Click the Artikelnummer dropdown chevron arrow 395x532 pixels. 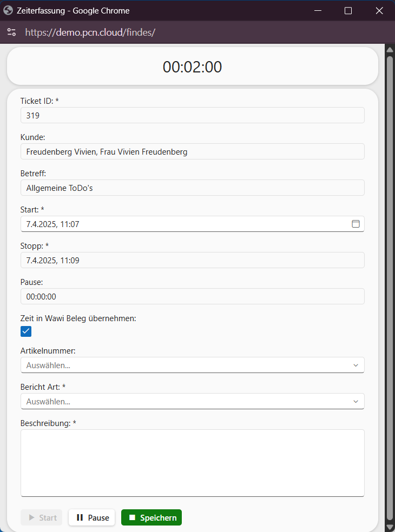[x=356, y=365]
